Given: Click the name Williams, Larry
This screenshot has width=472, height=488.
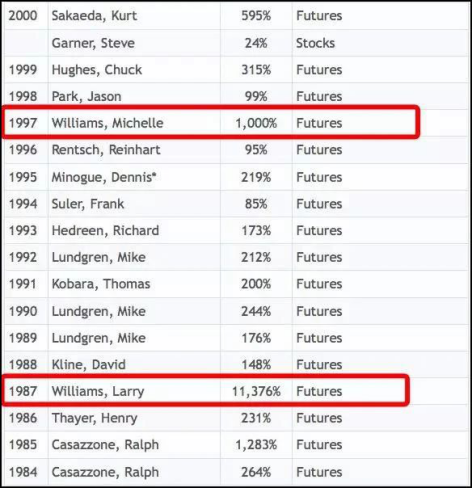Looking at the screenshot, I should [98, 392].
